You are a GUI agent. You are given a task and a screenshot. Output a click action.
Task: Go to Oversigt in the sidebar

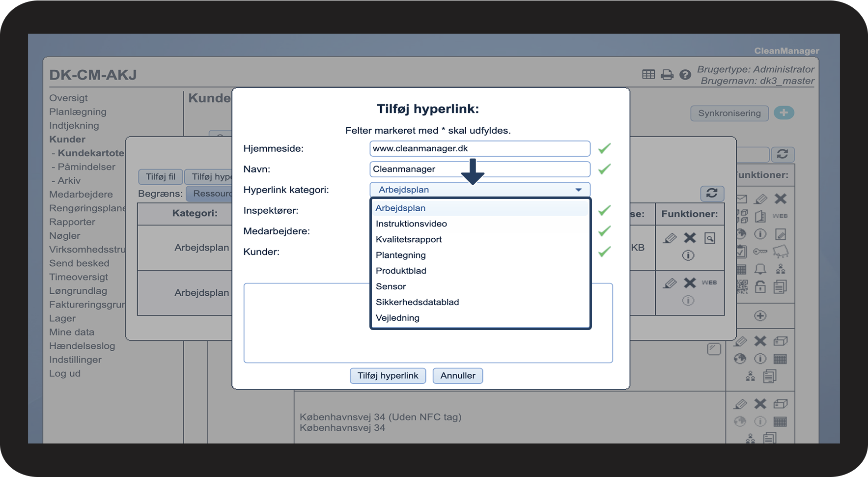[68, 98]
